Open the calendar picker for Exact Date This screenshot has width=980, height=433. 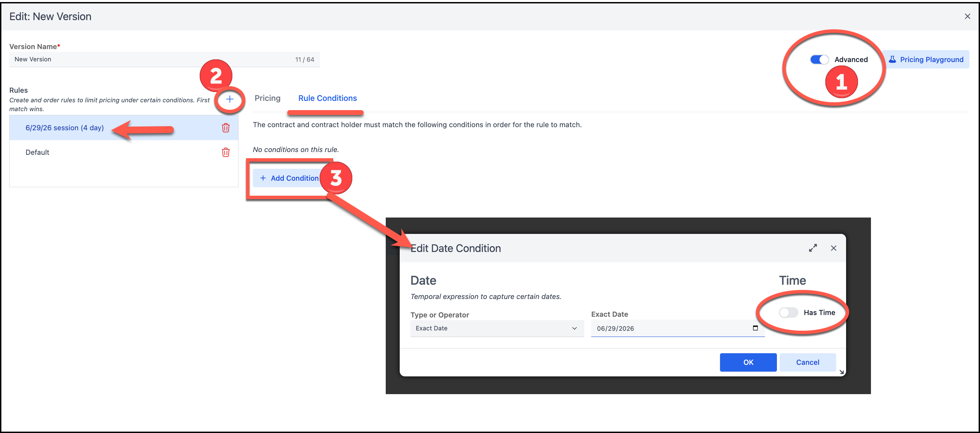click(x=755, y=328)
